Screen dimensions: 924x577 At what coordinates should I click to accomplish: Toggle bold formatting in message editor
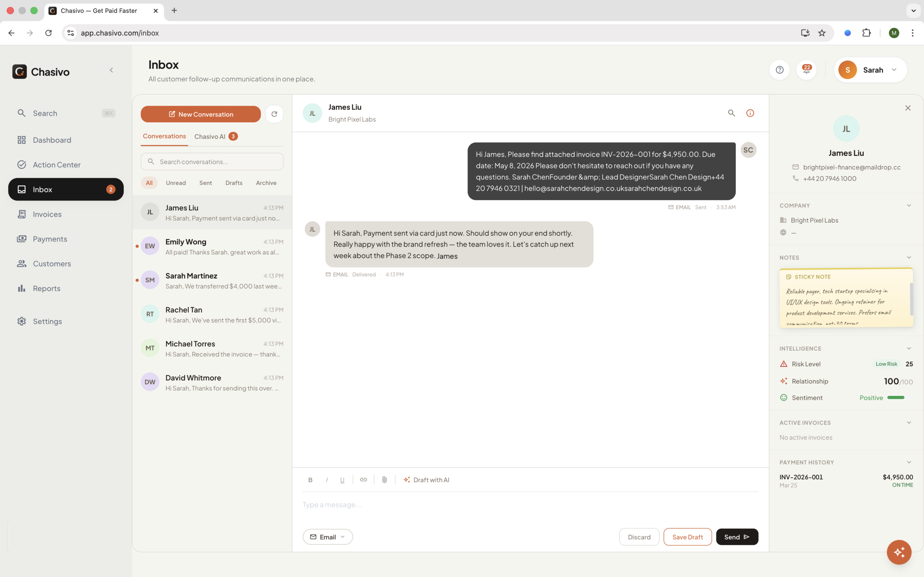click(310, 480)
